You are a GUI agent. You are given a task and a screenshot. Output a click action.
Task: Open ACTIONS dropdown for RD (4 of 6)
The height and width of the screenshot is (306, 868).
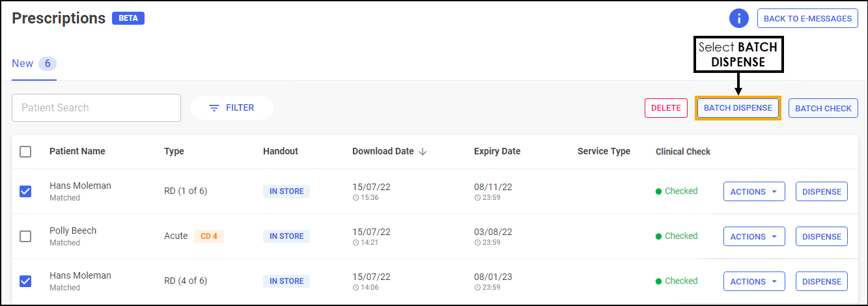[x=754, y=282]
